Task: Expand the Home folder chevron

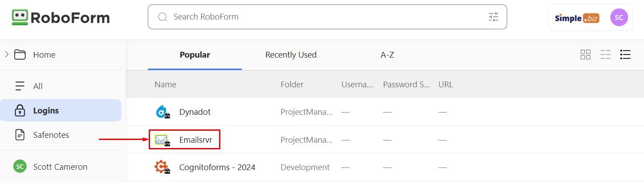Action: point(7,55)
